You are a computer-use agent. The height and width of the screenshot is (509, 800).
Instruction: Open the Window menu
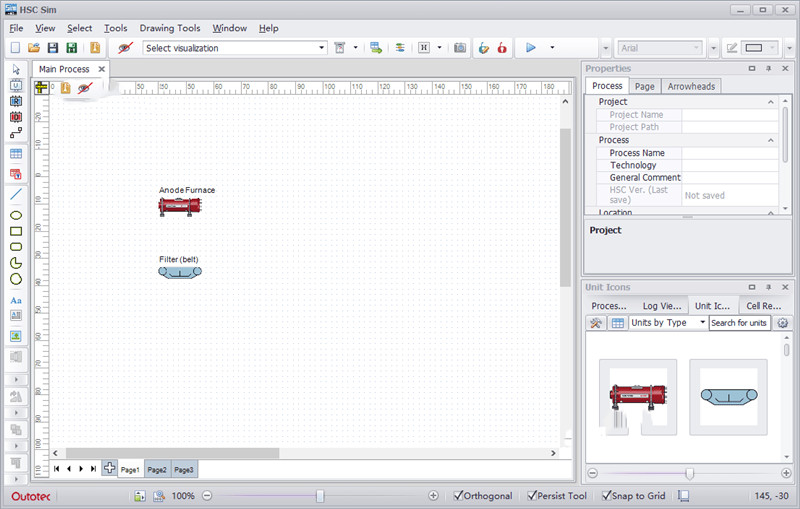point(230,28)
